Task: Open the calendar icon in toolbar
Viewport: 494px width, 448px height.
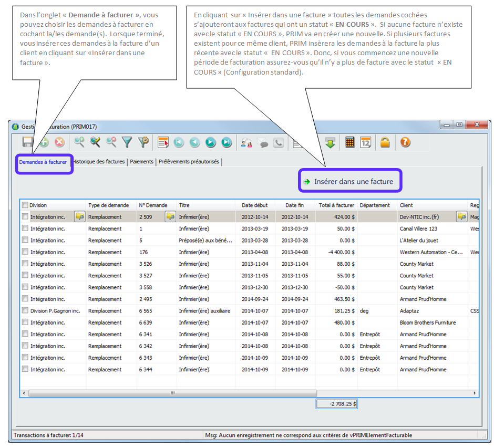Action: 366,142
